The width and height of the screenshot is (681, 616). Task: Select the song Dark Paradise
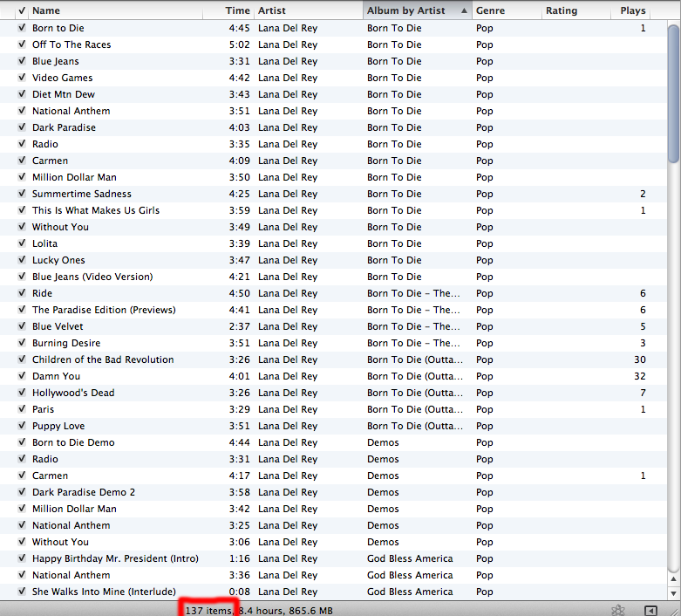pos(64,127)
